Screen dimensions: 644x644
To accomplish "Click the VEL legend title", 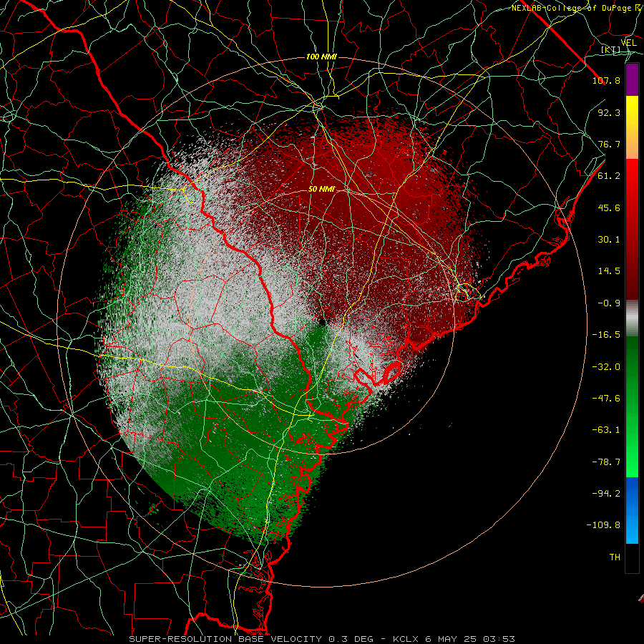I will [x=628, y=43].
